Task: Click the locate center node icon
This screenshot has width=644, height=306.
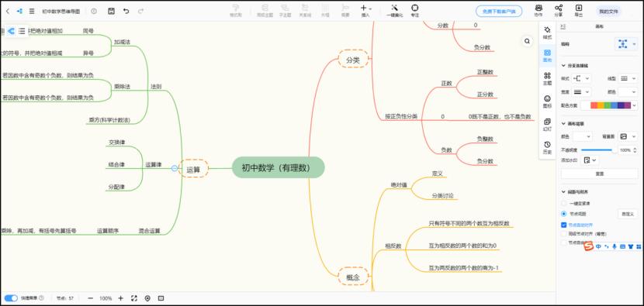Action: (147, 298)
